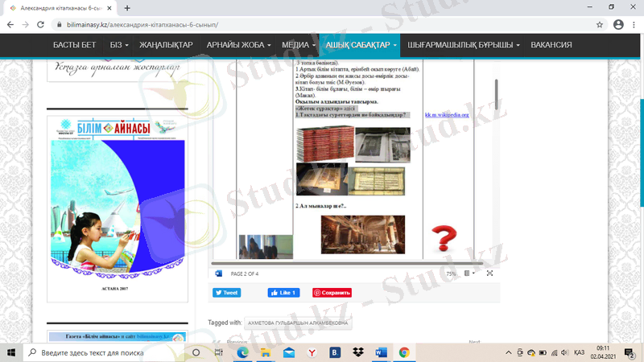Open Microsoft Edge from the taskbar

point(242,352)
